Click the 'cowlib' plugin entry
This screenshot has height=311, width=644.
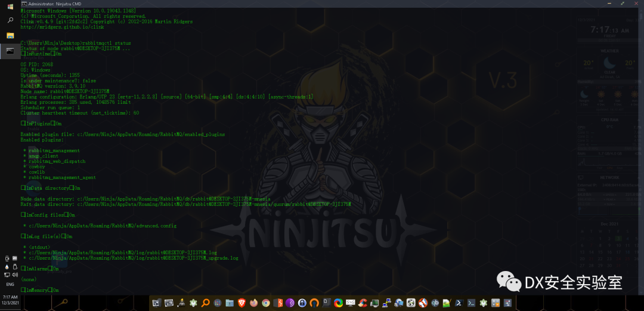click(36, 172)
